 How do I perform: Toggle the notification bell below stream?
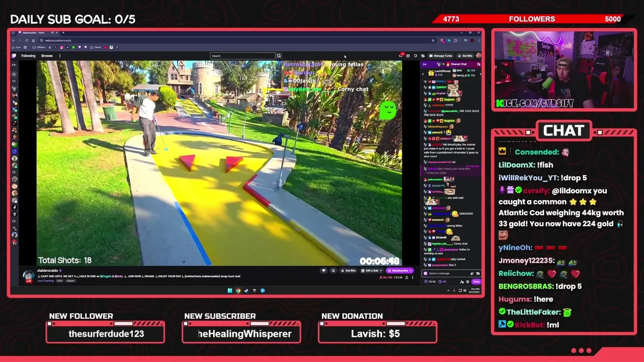click(x=333, y=270)
